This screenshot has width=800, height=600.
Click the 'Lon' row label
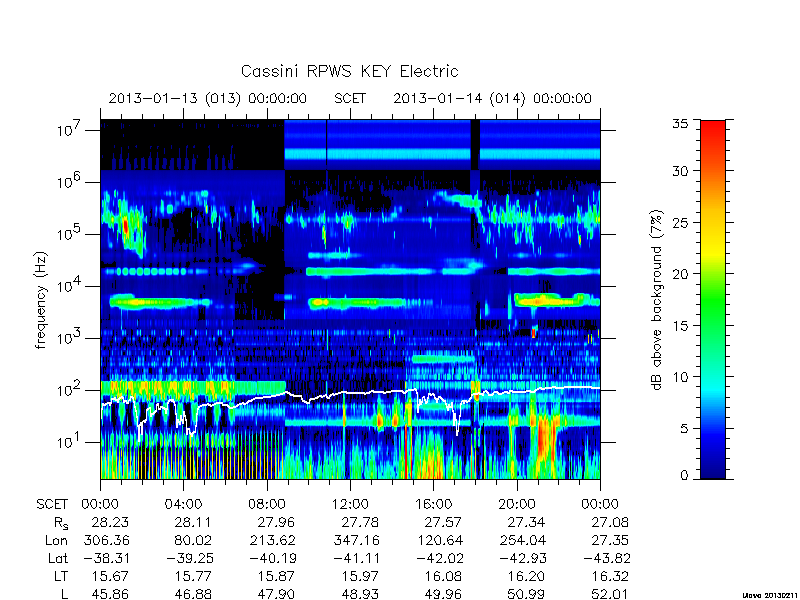coord(56,540)
